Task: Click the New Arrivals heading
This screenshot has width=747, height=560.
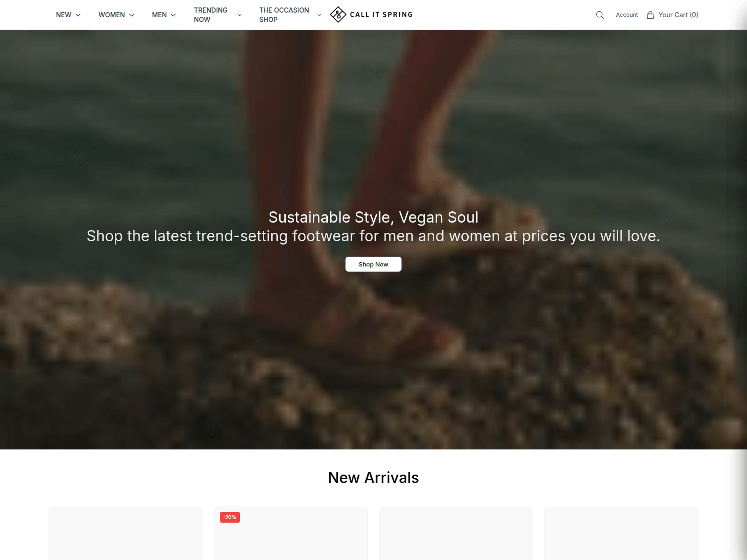Action: pos(373,478)
